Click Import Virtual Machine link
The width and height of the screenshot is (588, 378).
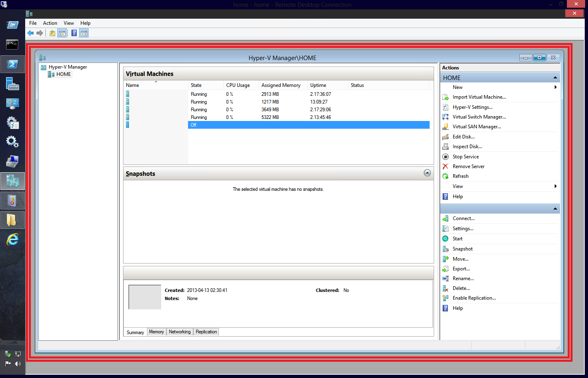479,97
